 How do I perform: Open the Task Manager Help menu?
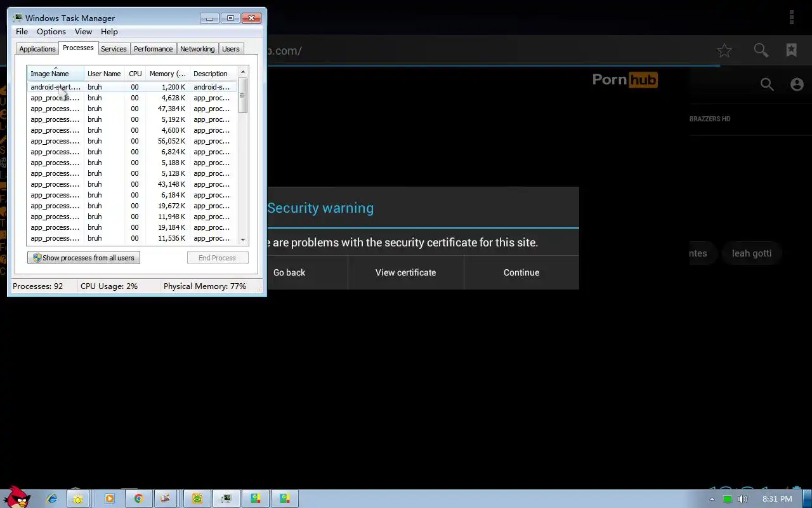109,32
